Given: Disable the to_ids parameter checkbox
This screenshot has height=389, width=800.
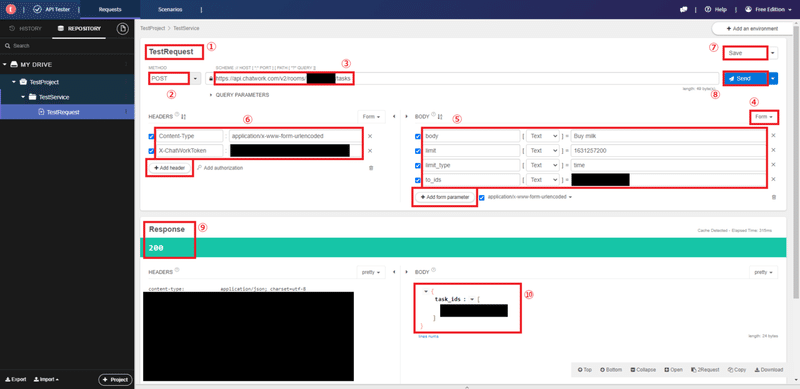Looking at the screenshot, I should [x=418, y=180].
